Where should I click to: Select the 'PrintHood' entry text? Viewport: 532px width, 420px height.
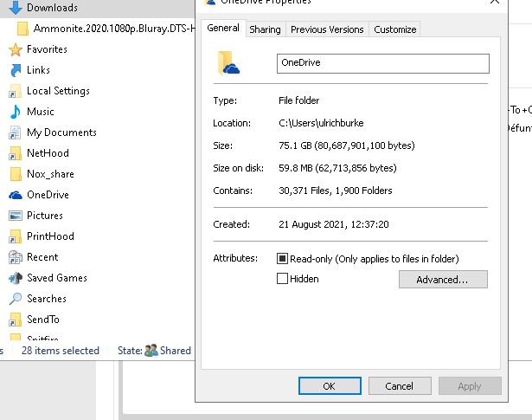(50, 236)
